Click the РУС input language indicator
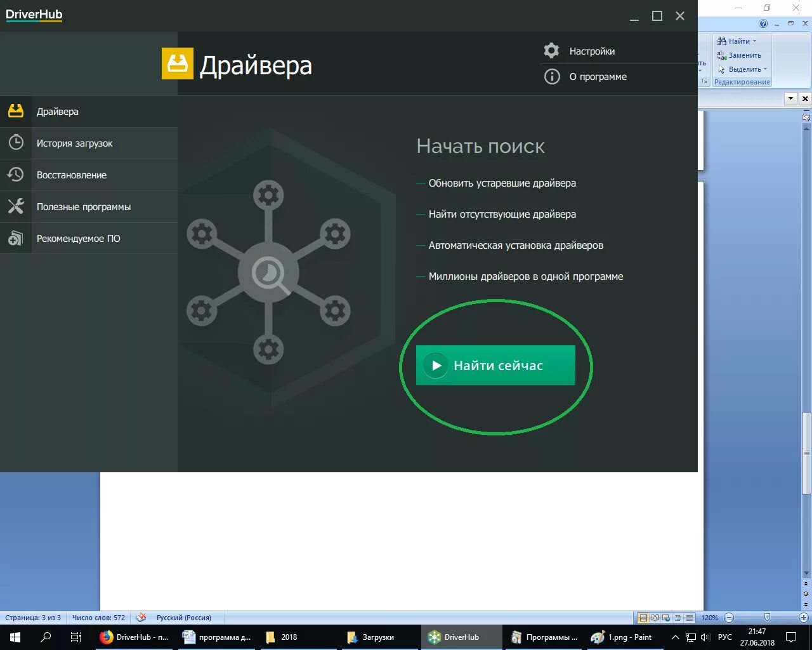Screen dimensions: 812x650 [x=724, y=637]
